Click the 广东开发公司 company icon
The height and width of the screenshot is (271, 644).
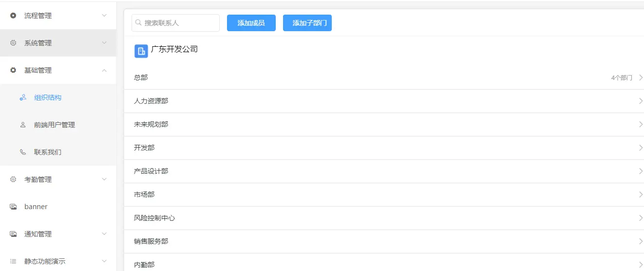pyautogui.click(x=141, y=51)
